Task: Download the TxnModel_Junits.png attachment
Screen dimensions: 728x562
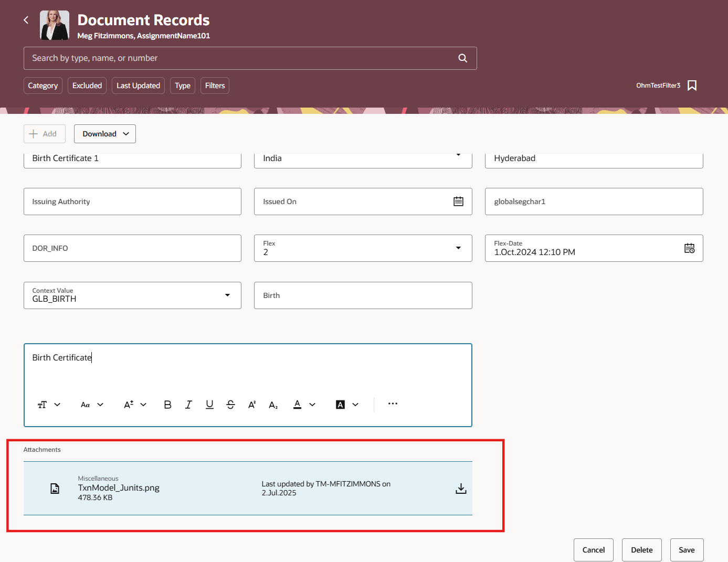Action: [461, 489]
